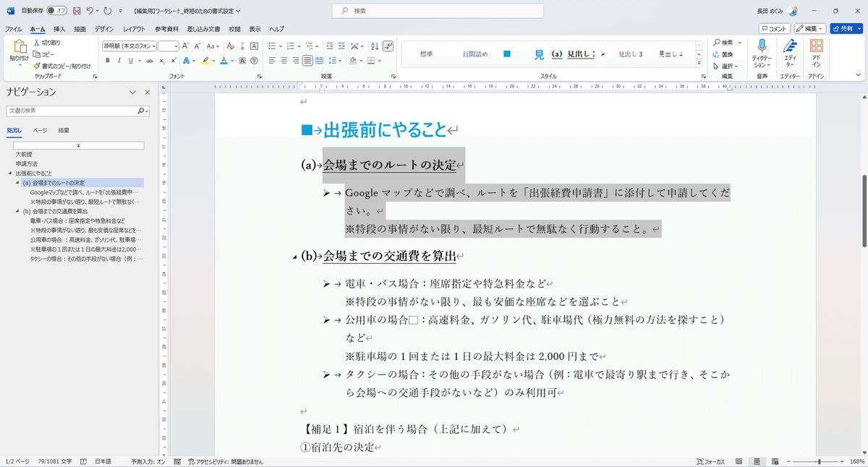The image size is (868, 467).
Task: Click 置換 to replace text
Action: coord(723,54)
